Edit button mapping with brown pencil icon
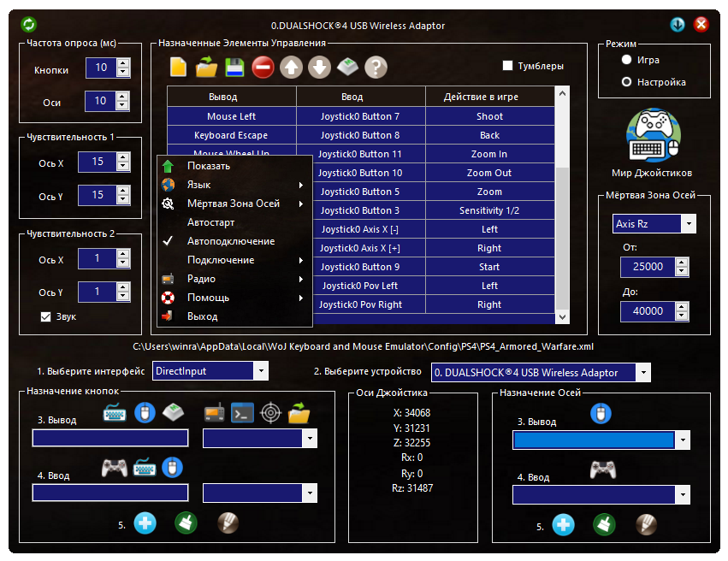Image resolution: width=728 pixels, height=561 pixels. (x=228, y=523)
